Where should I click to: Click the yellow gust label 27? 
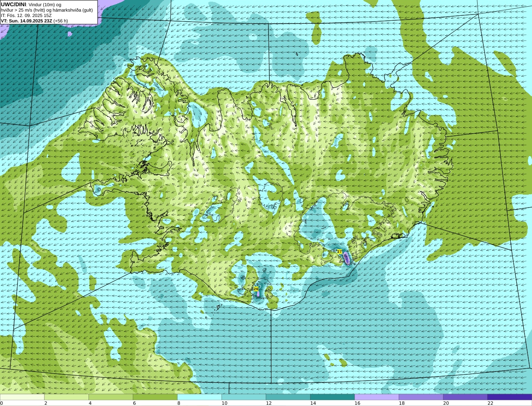(340, 252)
